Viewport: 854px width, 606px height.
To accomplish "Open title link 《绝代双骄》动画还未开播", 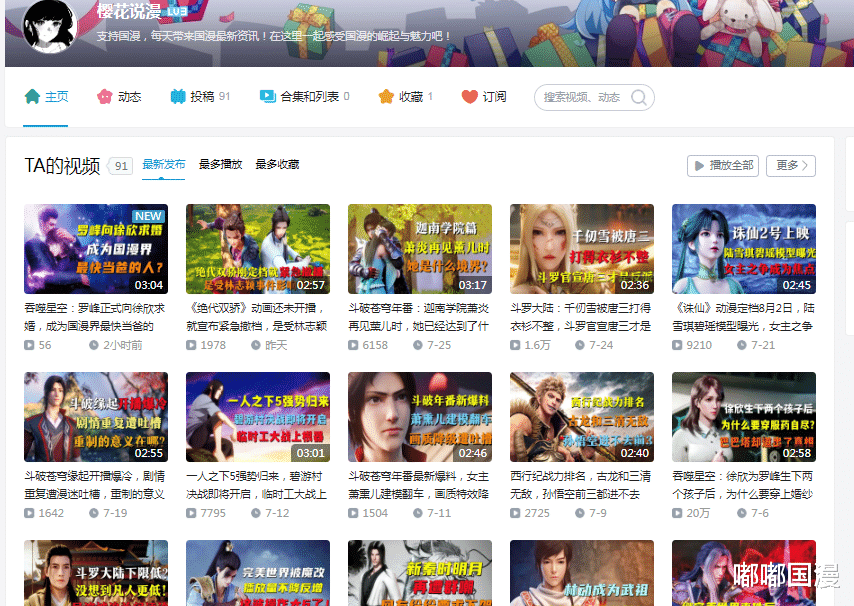I will [257, 317].
